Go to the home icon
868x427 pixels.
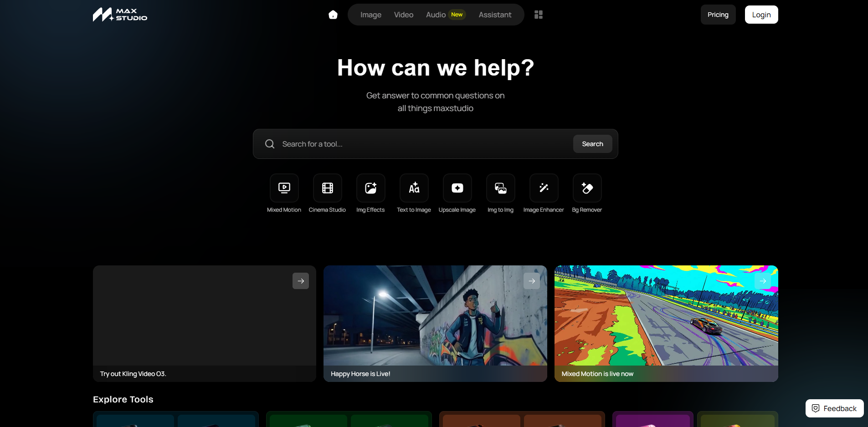coord(333,15)
